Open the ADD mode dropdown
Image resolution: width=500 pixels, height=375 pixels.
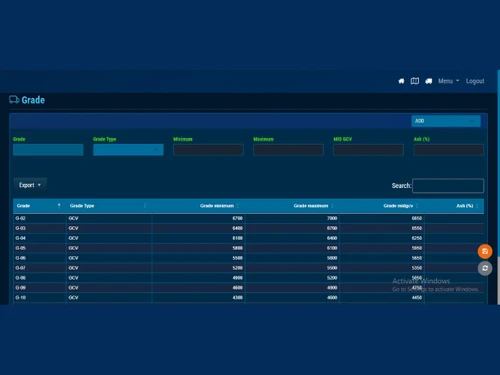click(446, 121)
